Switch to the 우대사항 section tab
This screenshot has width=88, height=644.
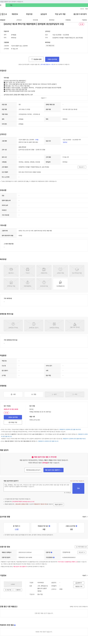click(35, 20)
